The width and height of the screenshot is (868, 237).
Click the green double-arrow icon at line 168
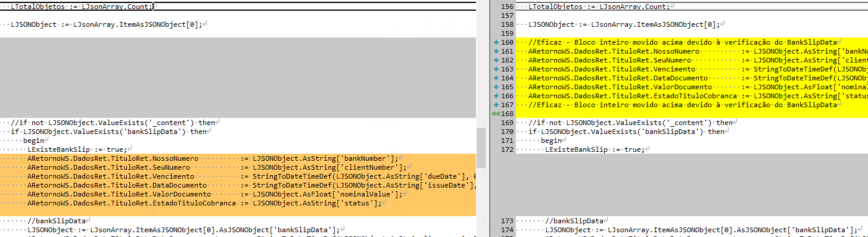(x=496, y=113)
